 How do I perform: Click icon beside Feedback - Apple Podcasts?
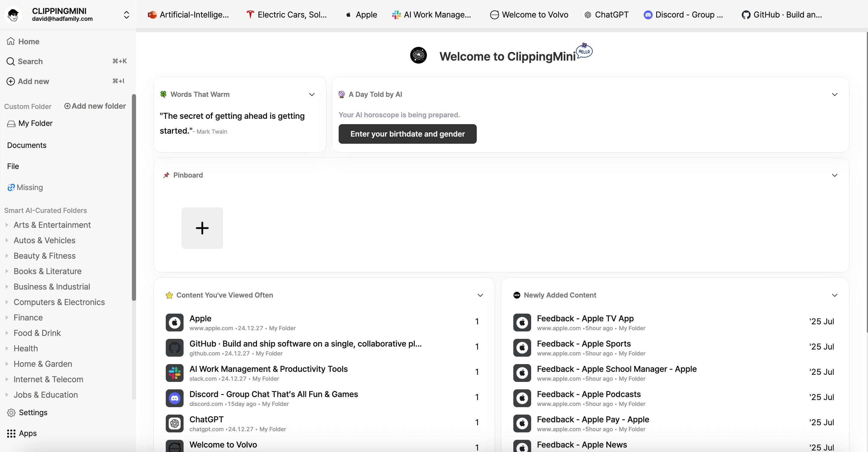522,399
